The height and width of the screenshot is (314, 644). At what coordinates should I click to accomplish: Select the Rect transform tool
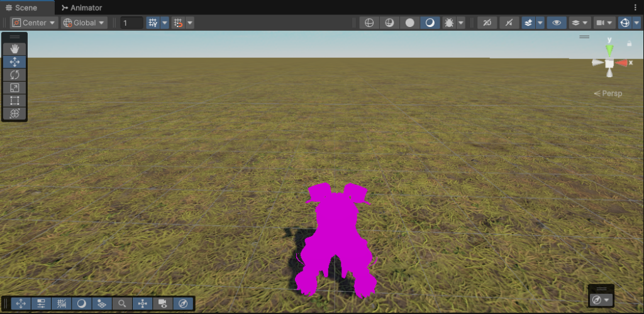click(14, 100)
